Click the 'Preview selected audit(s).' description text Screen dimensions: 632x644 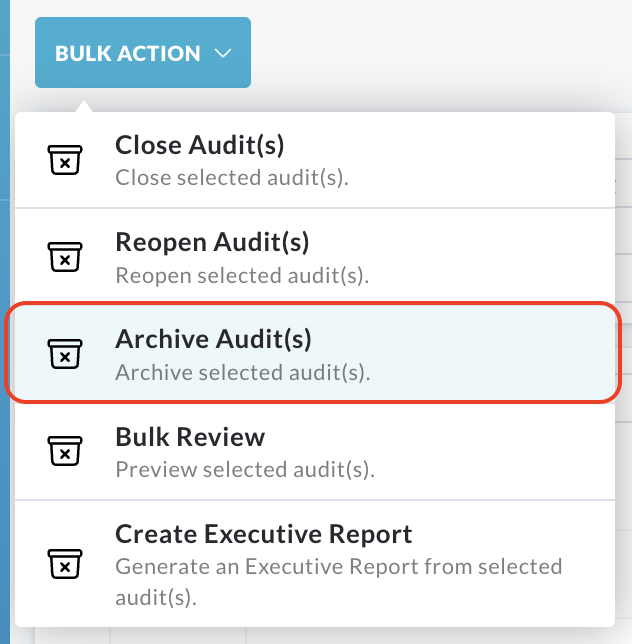(245, 469)
